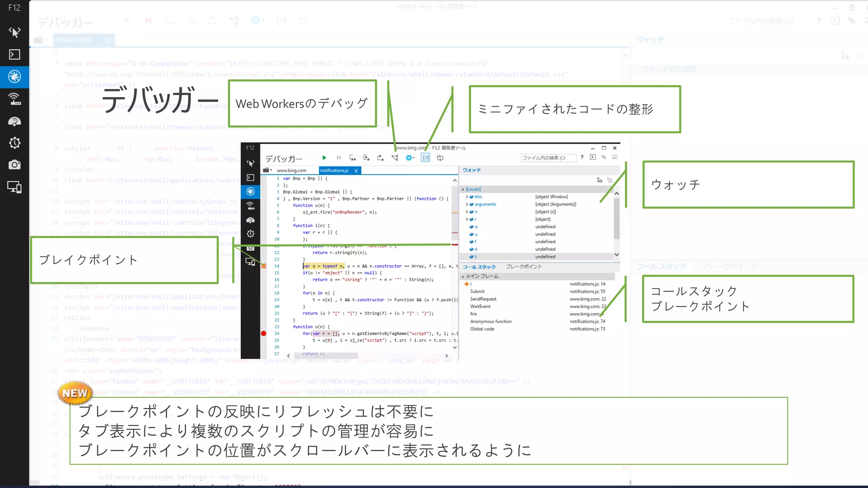Toggle Pretty print curly-brace button
This screenshot has height=488, width=868.
[x=426, y=158]
